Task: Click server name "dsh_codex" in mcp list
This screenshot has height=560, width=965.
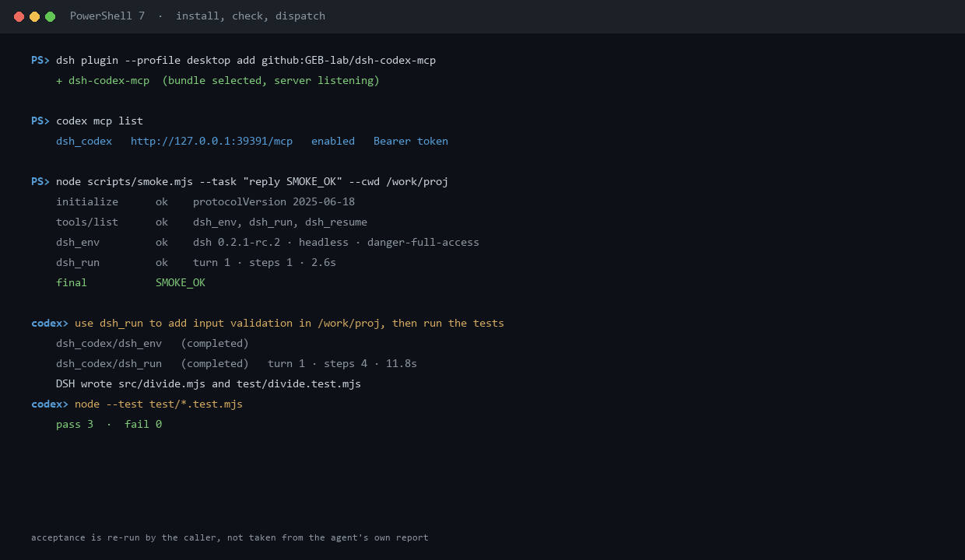Action: click(84, 142)
